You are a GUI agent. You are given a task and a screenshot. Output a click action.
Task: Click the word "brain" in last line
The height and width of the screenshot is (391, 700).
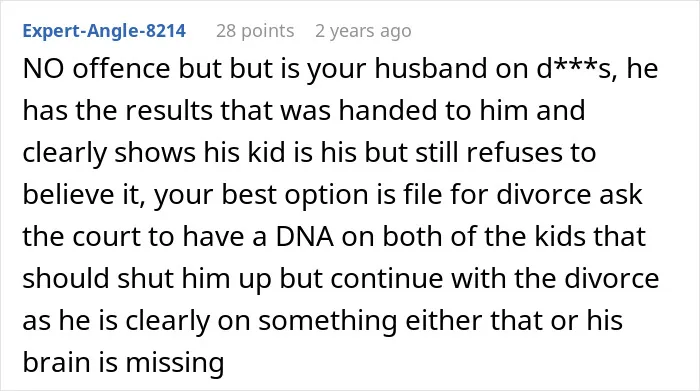click(x=56, y=362)
